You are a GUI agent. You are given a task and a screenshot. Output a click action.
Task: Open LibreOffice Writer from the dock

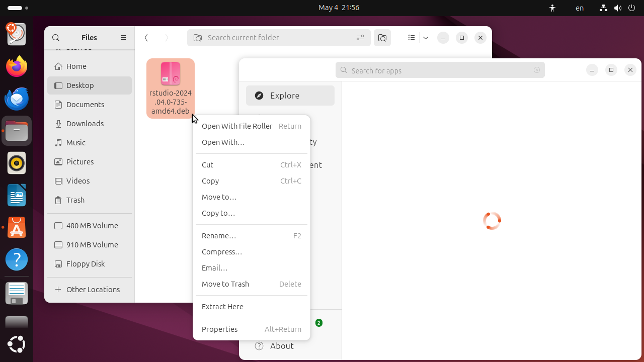tap(17, 195)
